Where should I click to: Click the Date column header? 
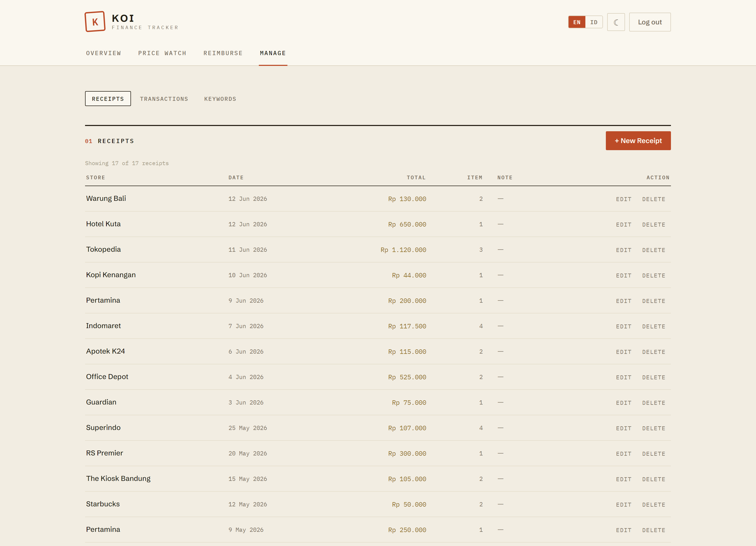pyautogui.click(x=236, y=177)
